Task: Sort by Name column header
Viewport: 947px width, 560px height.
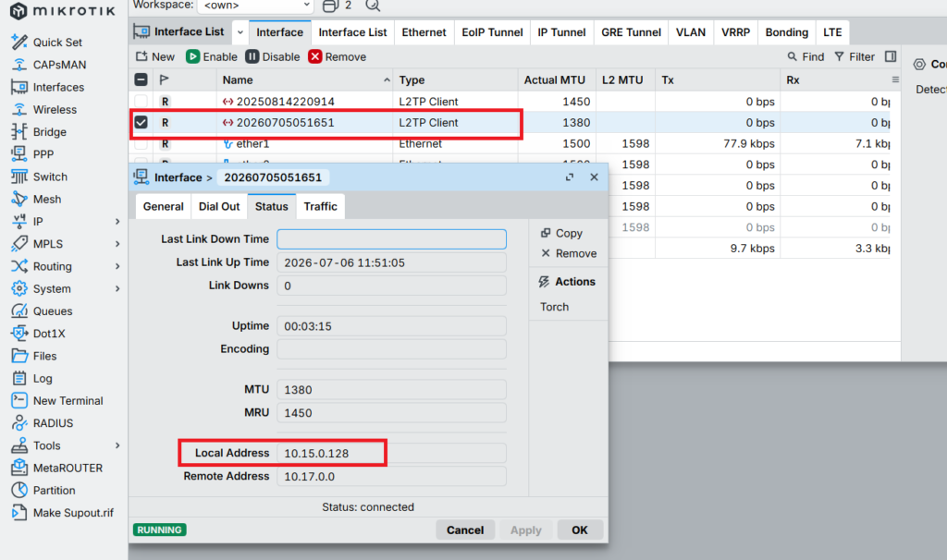Action: pos(305,79)
